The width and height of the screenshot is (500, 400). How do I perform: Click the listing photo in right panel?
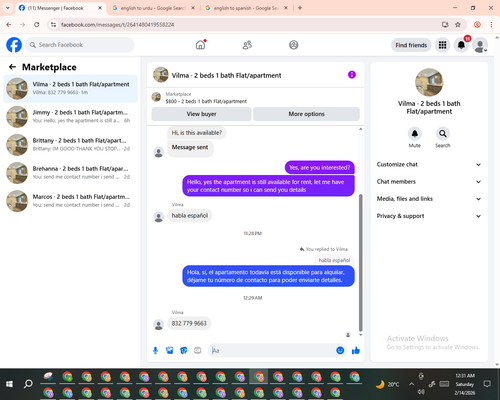(x=429, y=82)
